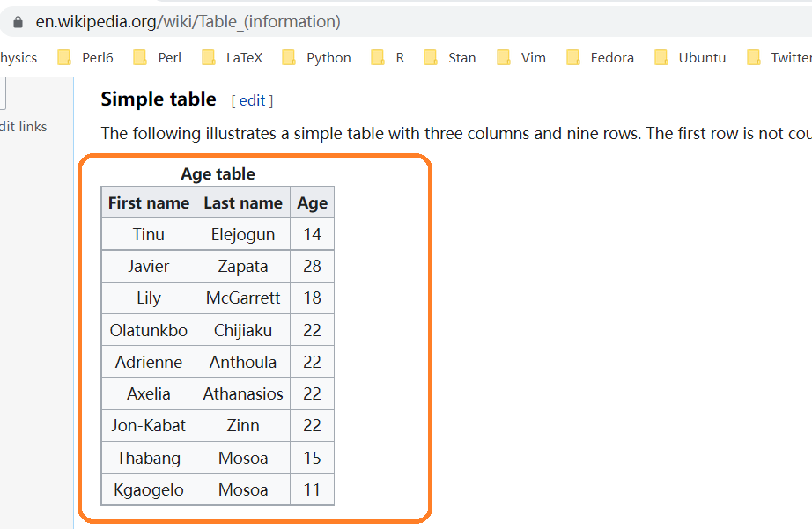Click the First name column header

coord(149,203)
